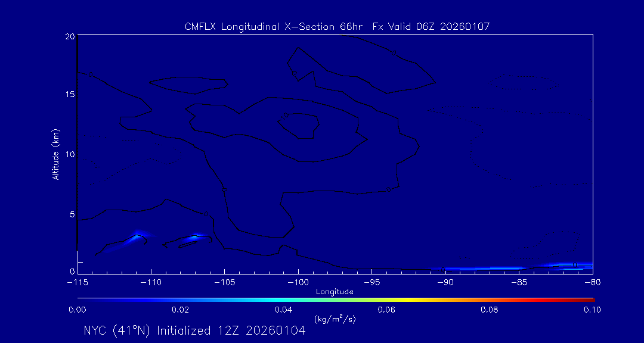
Task: Click the "Longitude" x-axis label
Action: pyautogui.click(x=335, y=292)
